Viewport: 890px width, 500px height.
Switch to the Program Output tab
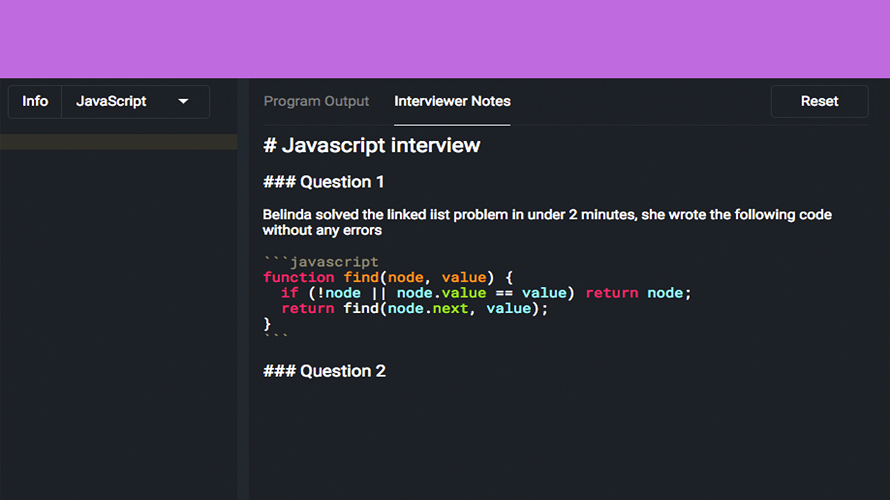(x=316, y=101)
